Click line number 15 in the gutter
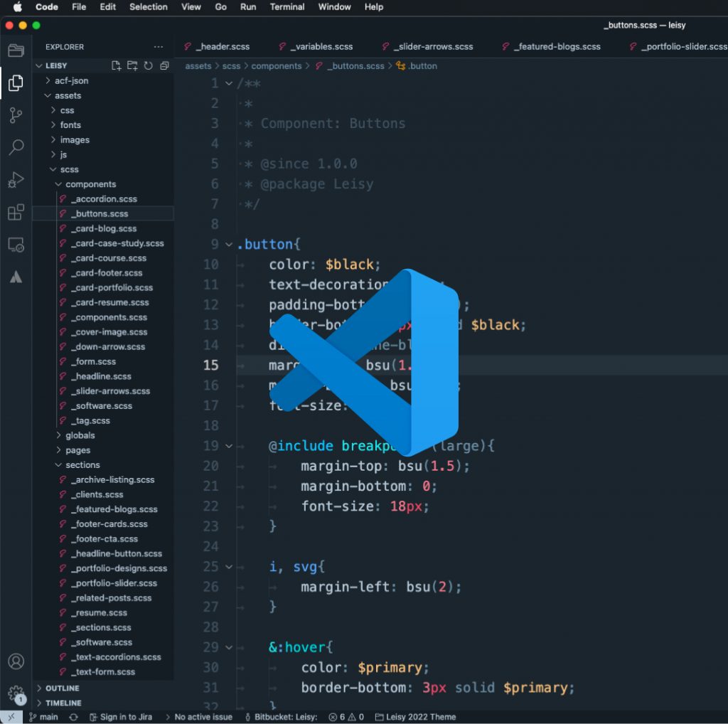Screen dimensions: 728x724 pyautogui.click(x=210, y=365)
